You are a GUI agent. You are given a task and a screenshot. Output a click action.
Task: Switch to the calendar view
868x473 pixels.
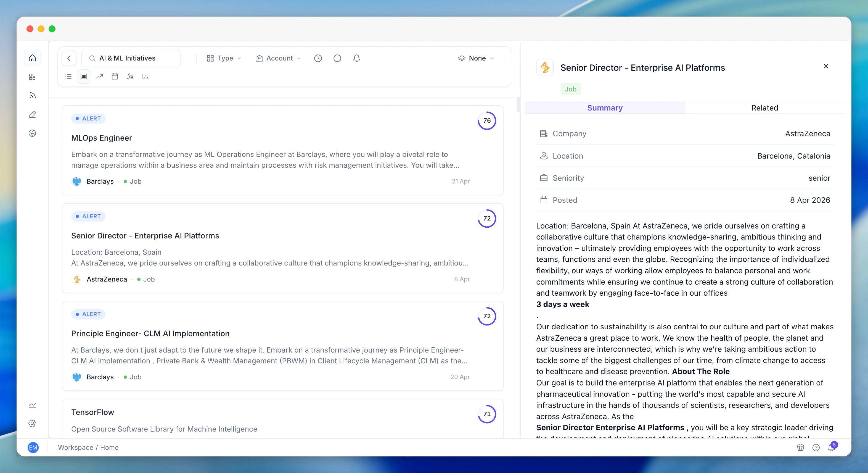pyautogui.click(x=115, y=77)
